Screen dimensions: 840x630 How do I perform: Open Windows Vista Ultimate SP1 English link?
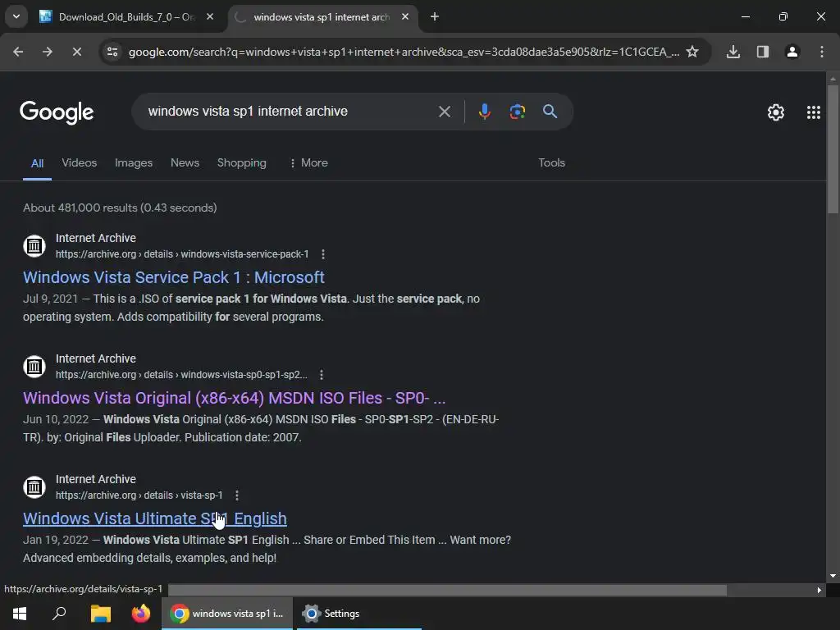pos(155,518)
